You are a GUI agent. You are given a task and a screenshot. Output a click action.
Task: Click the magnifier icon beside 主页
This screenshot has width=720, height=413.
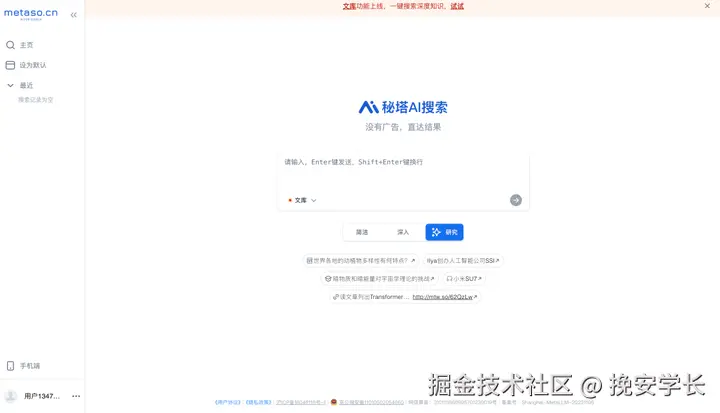click(x=10, y=45)
